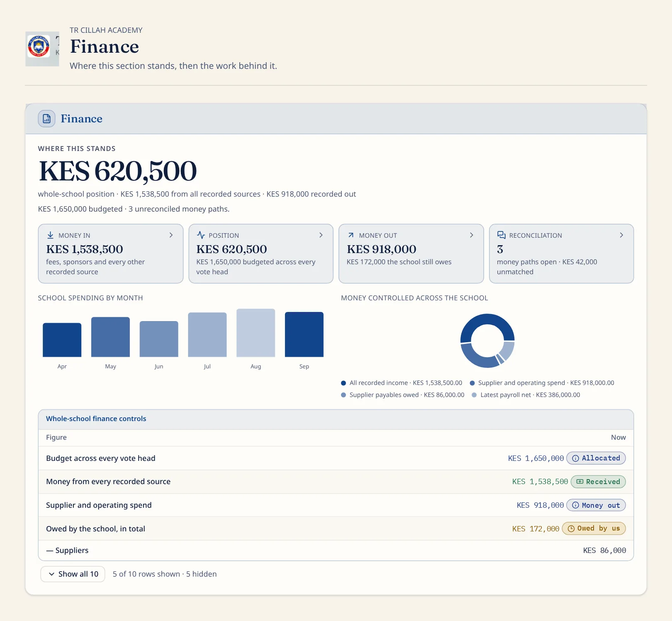Click the clock icon in Owed by us badge
672x621 pixels.
pos(571,528)
